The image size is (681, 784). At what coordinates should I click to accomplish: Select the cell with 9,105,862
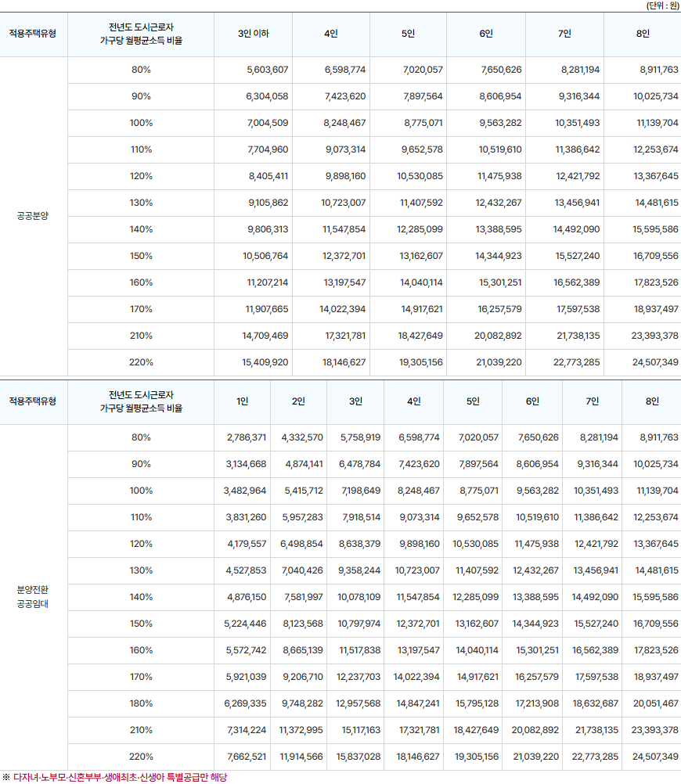click(x=267, y=203)
